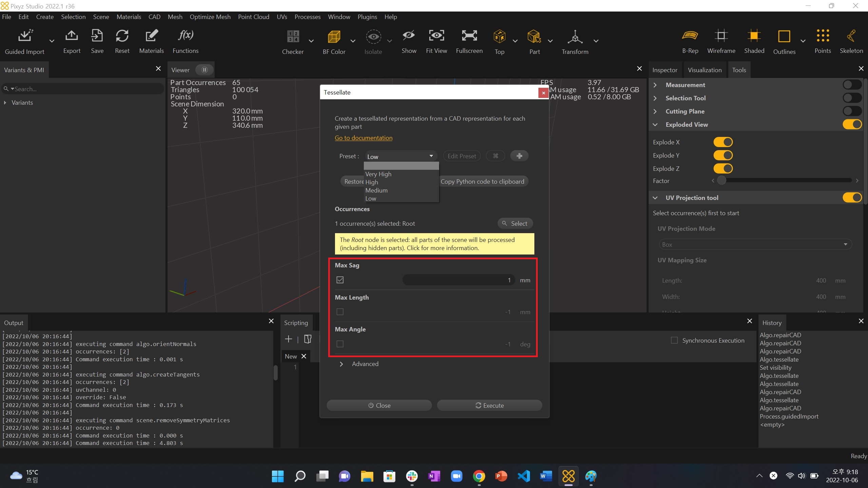Enable the Max Length checkbox
Screen dimensions: 868x488
pyautogui.click(x=340, y=312)
